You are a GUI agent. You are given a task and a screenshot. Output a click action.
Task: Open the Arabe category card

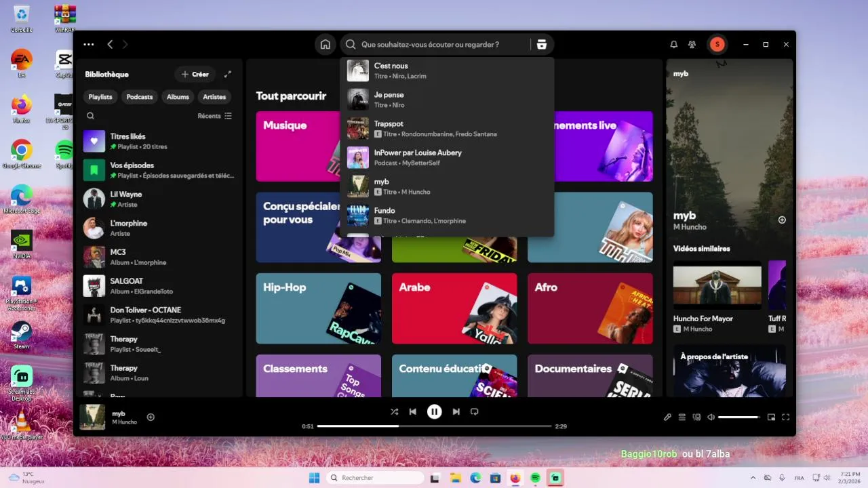click(454, 308)
